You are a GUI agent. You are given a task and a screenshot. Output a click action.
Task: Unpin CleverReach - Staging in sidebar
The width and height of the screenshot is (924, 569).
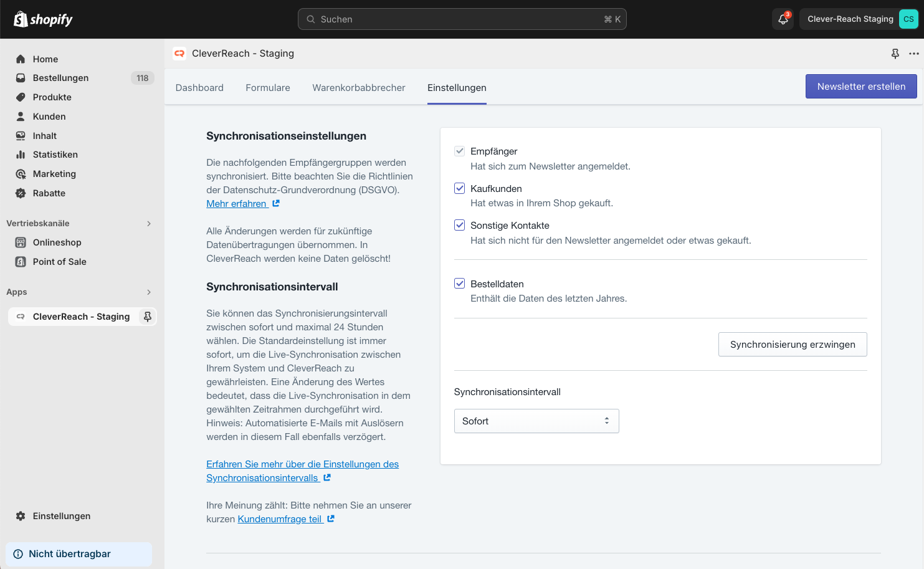tap(148, 317)
